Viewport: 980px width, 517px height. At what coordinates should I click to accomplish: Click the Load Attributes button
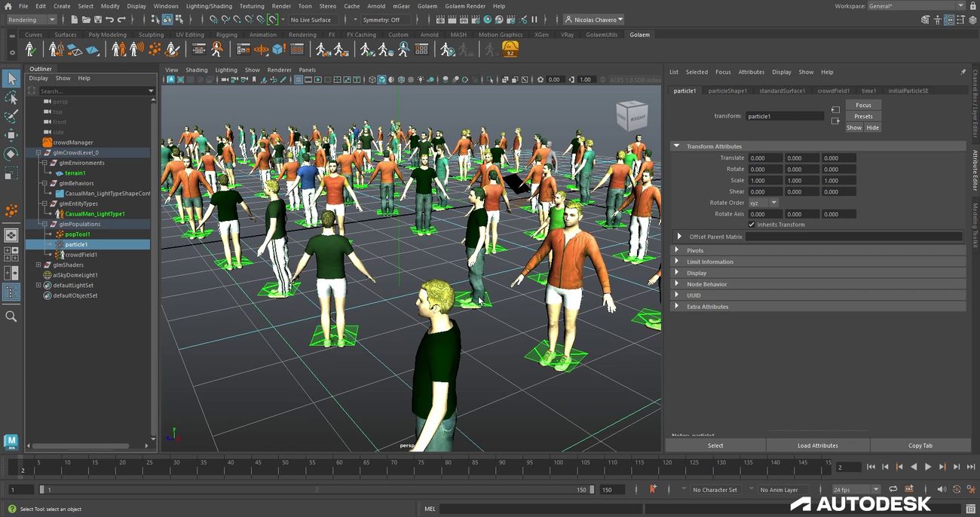point(818,445)
